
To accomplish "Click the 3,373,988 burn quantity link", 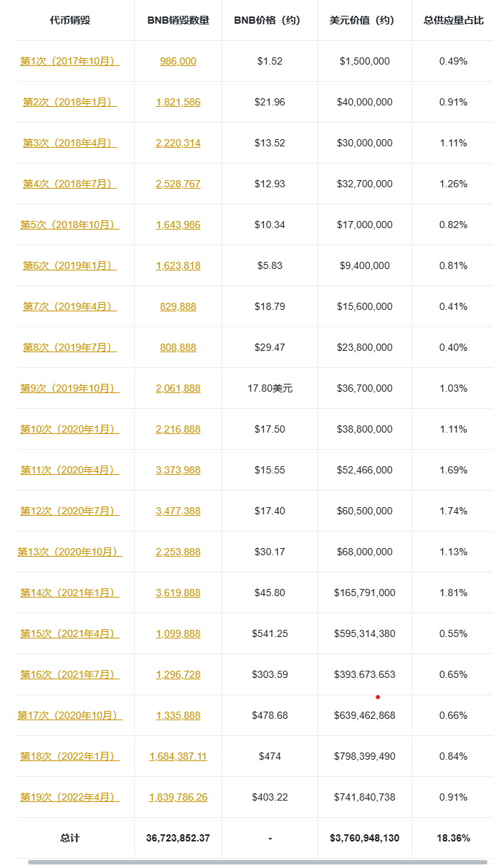I will [178, 470].
